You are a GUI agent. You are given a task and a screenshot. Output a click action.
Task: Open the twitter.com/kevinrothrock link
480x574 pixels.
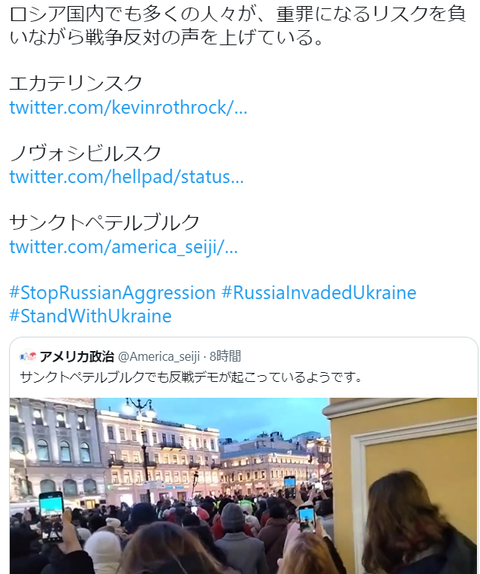pyautogui.click(x=128, y=108)
